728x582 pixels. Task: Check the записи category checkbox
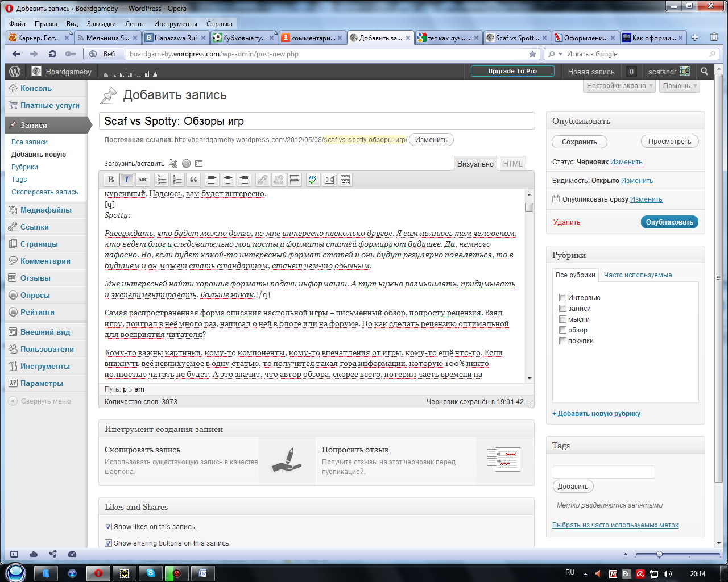coord(562,309)
